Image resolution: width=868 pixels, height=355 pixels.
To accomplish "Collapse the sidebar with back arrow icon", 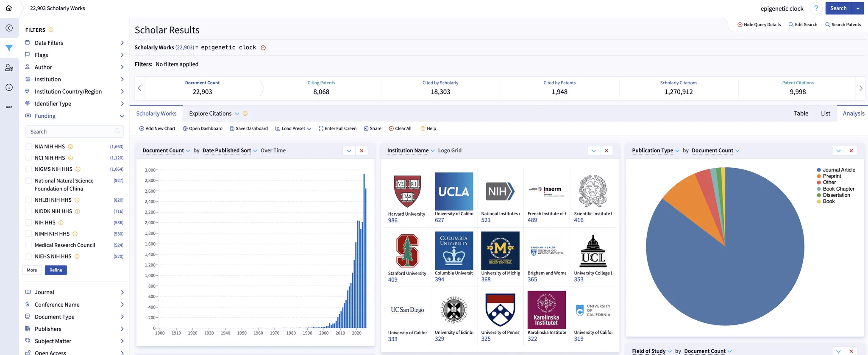I will (x=9, y=28).
